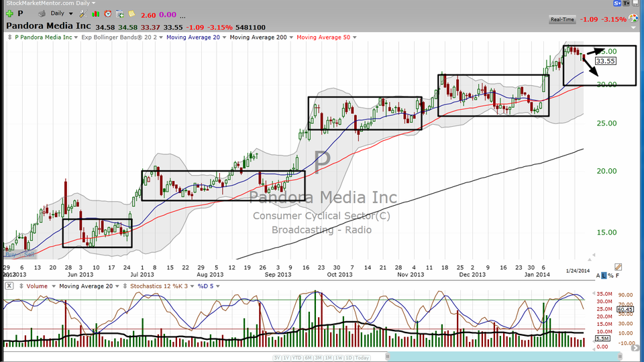This screenshot has width=644, height=362.
Task: Click the white down triangle below pinwheel
Action: (633, 27)
